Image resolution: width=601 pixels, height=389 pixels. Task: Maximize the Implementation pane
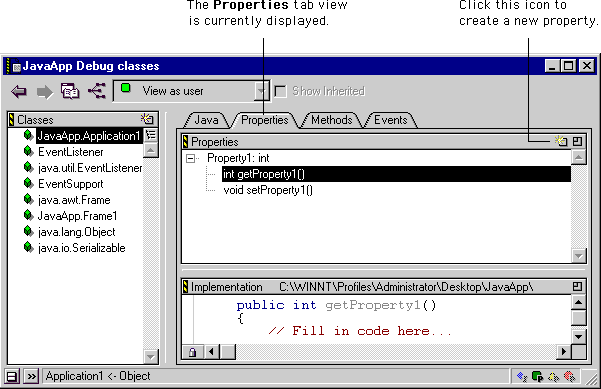(x=578, y=286)
